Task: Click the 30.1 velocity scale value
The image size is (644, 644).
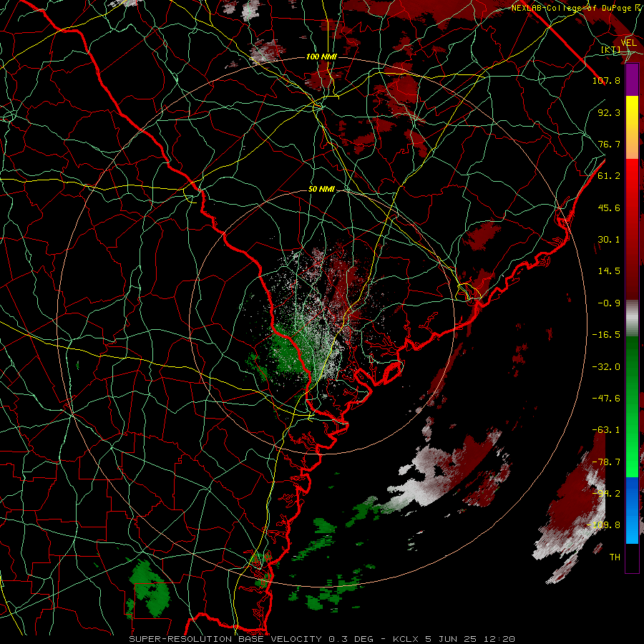Action: click(x=609, y=240)
